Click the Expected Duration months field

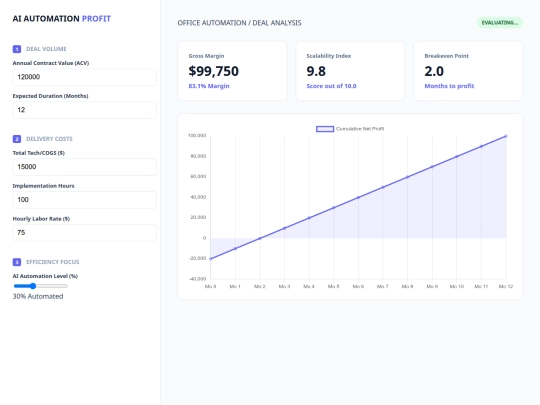pos(84,110)
